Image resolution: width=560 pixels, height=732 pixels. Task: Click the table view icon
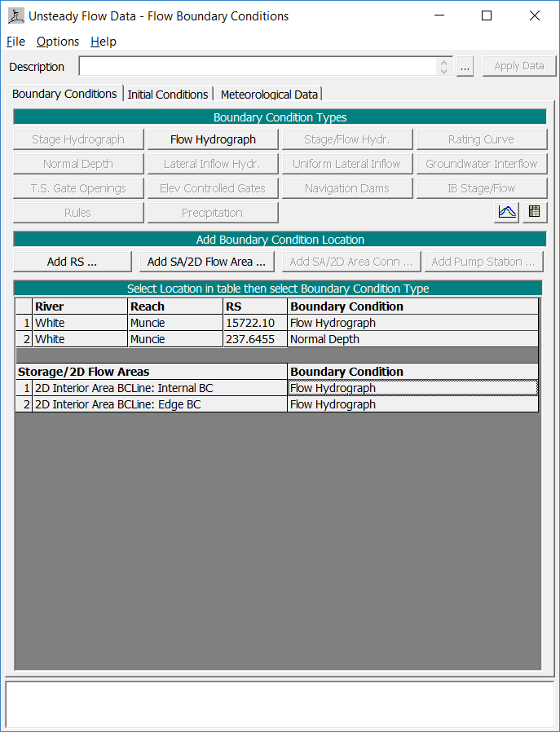(535, 213)
